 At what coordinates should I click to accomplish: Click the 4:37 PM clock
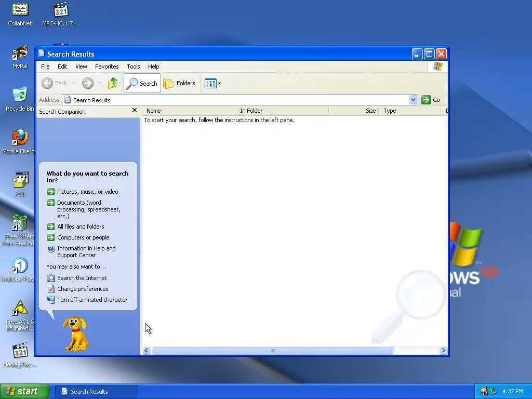(x=512, y=392)
